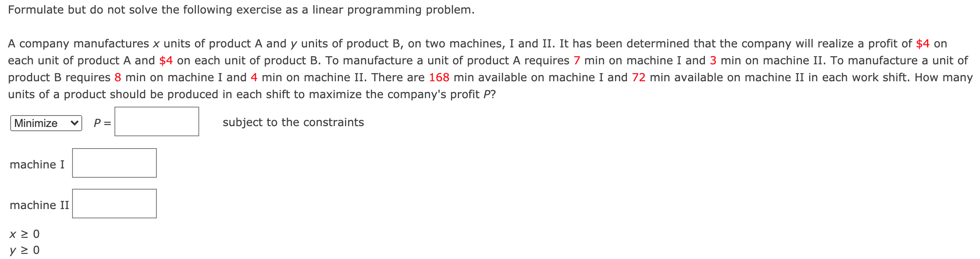The height and width of the screenshot is (259, 980).
Task: Click inside the empty machine II answer field
Action: click(x=114, y=204)
